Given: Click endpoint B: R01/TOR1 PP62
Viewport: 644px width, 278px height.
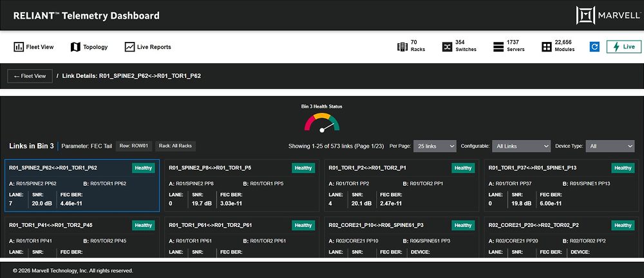Looking at the screenshot, I should [105, 184].
